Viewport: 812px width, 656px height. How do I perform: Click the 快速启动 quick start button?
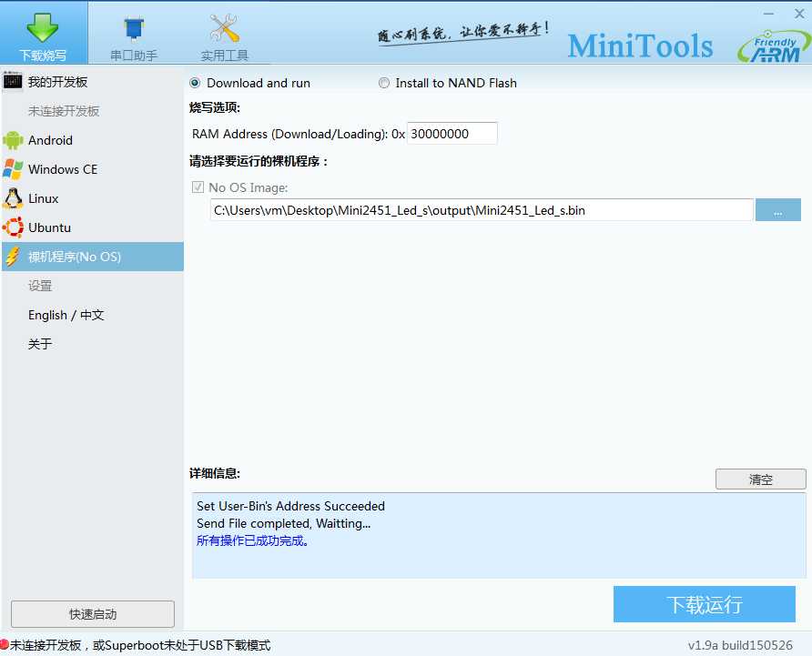[x=93, y=614]
